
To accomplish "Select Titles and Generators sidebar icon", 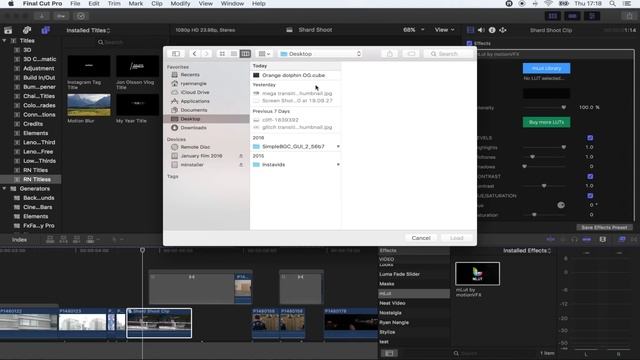I will pos(45,30).
